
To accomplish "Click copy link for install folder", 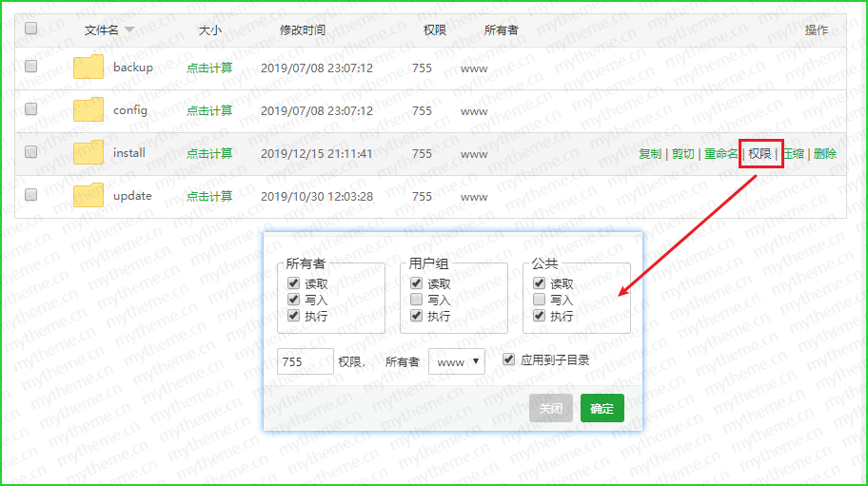I will [650, 153].
